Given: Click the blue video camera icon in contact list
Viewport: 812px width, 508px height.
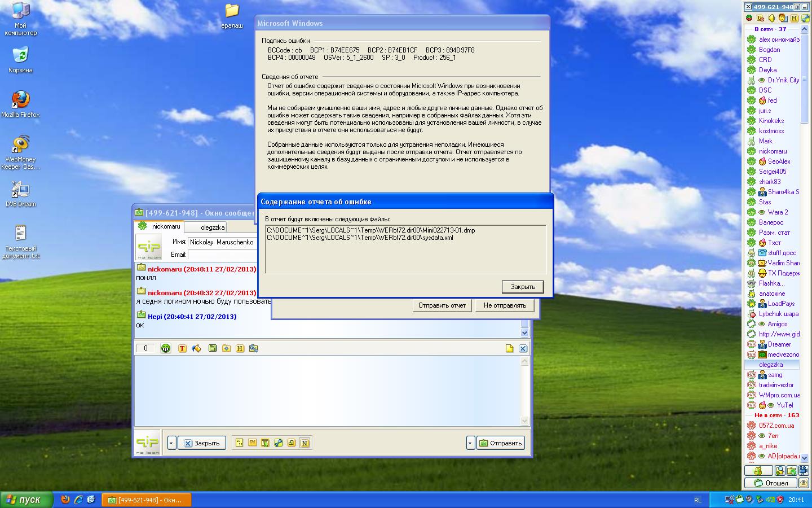Looking at the screenshot, I should (x=804, y=470).
